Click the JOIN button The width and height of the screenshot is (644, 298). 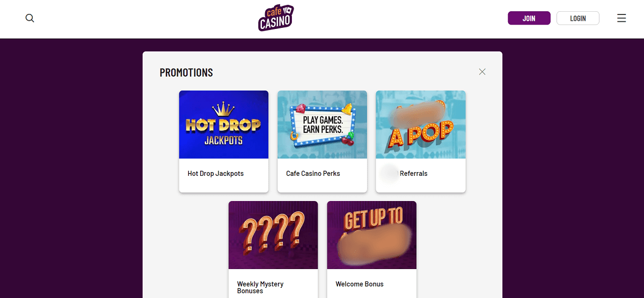pyautogui.click(x=529, y=18)
